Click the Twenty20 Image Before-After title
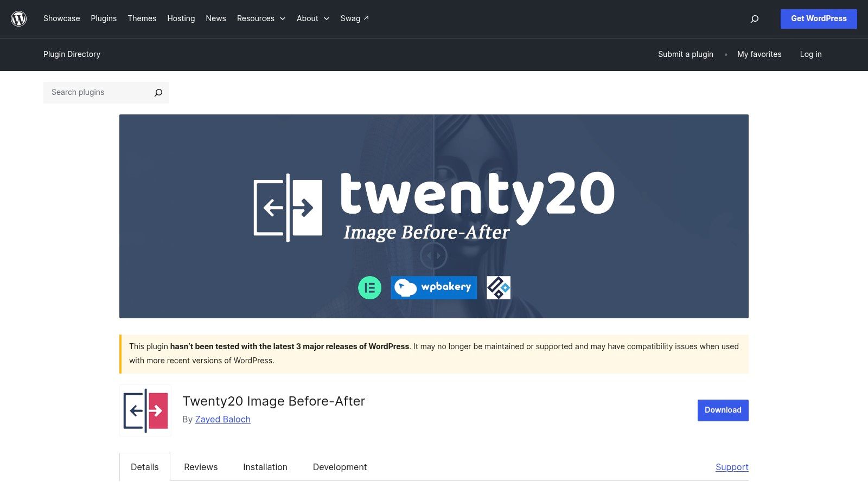This screenshot has width=868, height=488. click(274, 401)
